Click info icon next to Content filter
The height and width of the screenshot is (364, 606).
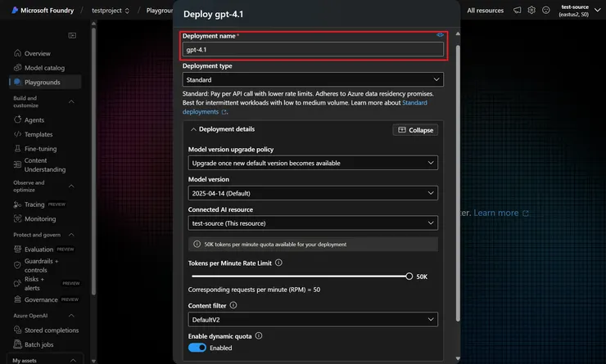pyautogui.click(x=233, y=305)
